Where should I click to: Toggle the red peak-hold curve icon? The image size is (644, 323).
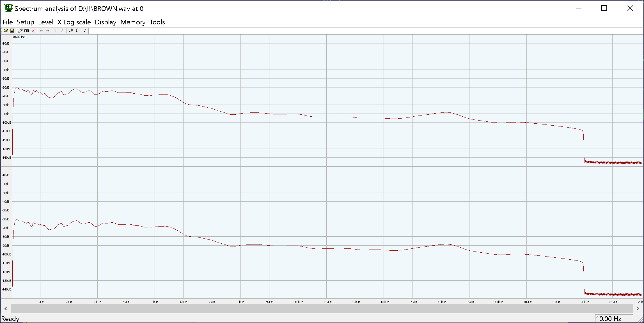(33, 31)
